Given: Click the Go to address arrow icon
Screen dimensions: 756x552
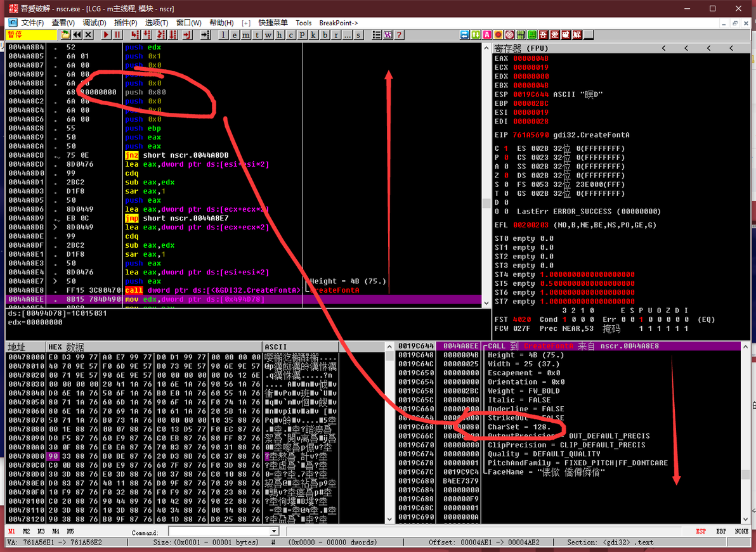Looking at the screenshot, I should (x=205, y=35).
